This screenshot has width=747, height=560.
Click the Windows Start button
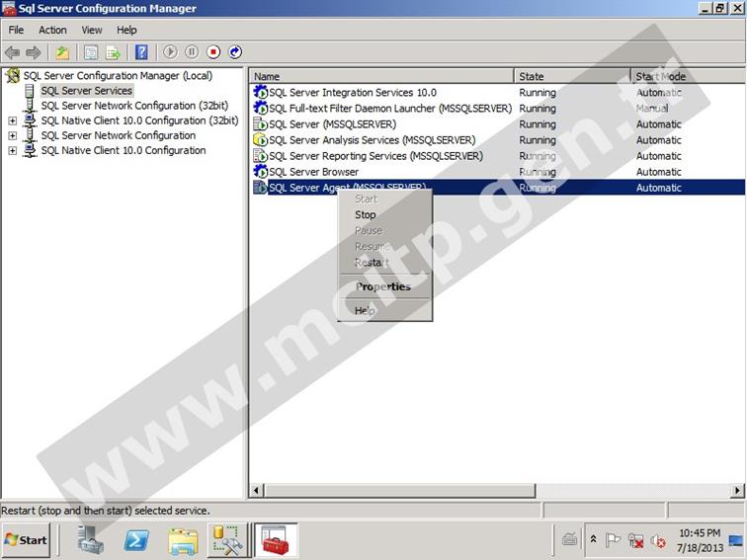[x=26, y=540]
